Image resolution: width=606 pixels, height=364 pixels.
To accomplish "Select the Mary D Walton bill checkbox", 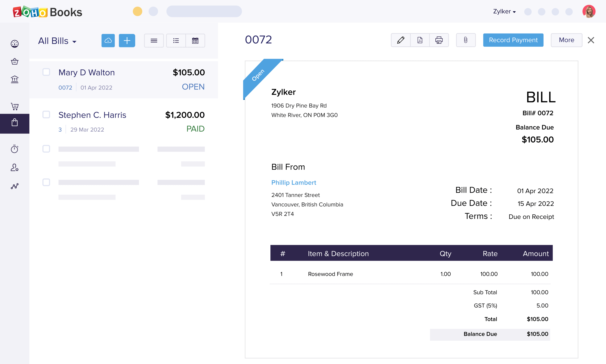I will tap(46, 72).
